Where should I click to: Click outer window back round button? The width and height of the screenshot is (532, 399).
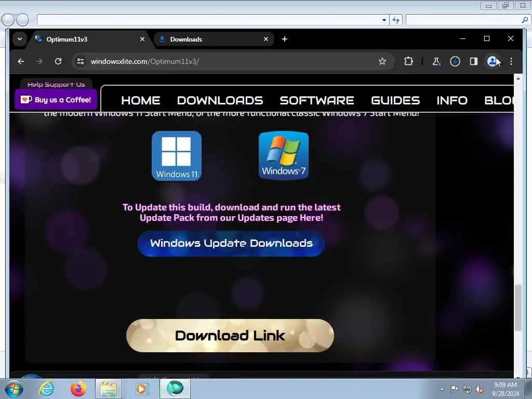pyautogui.click(x=8, y=20)
